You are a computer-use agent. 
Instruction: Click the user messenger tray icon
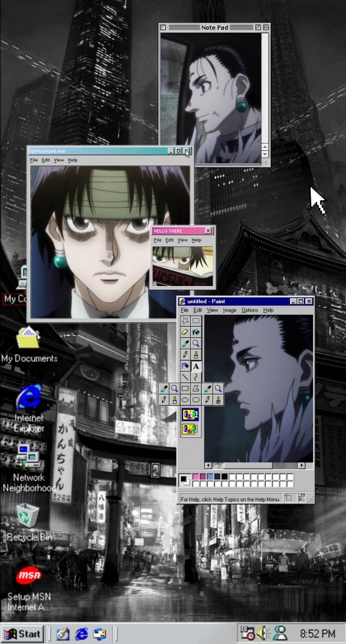[280, 633]
